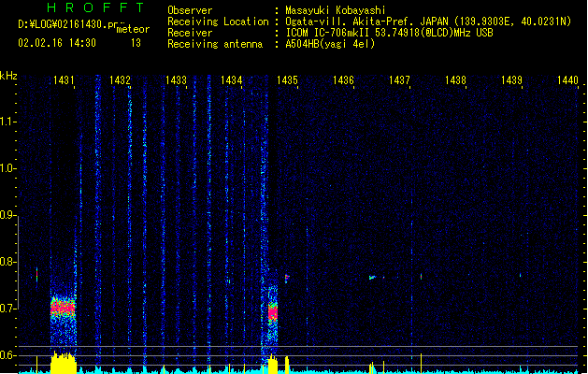Click the small echo just after 1435
This screenshot has width=588, height=374.
tap(287, 278)
